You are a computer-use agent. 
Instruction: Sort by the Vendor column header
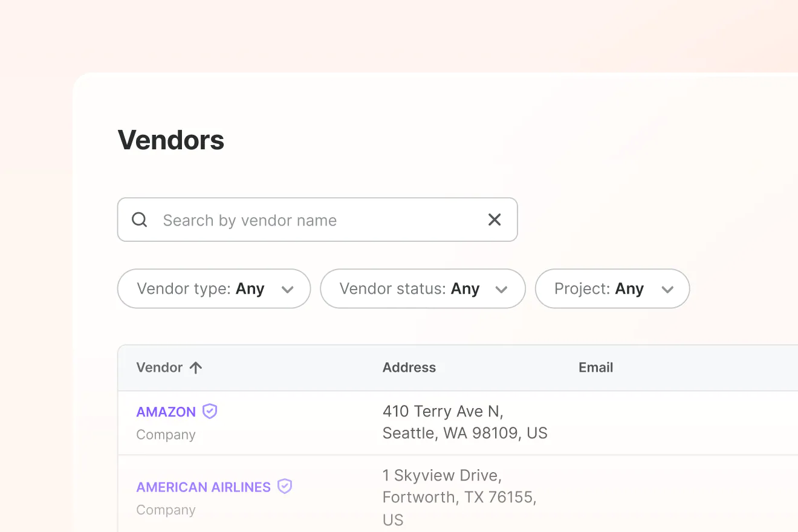[x=160, y=368]
